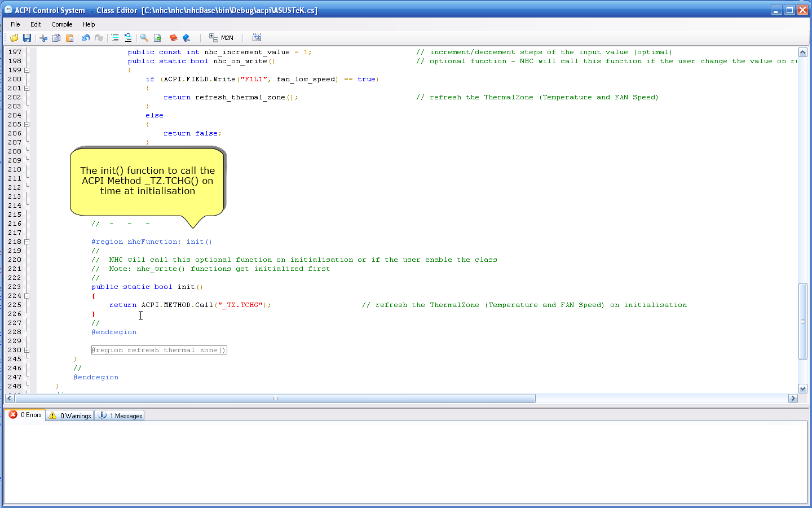Screen dimensions: 812x508
Task: Click the red book icon
Action: coord(173,38)
